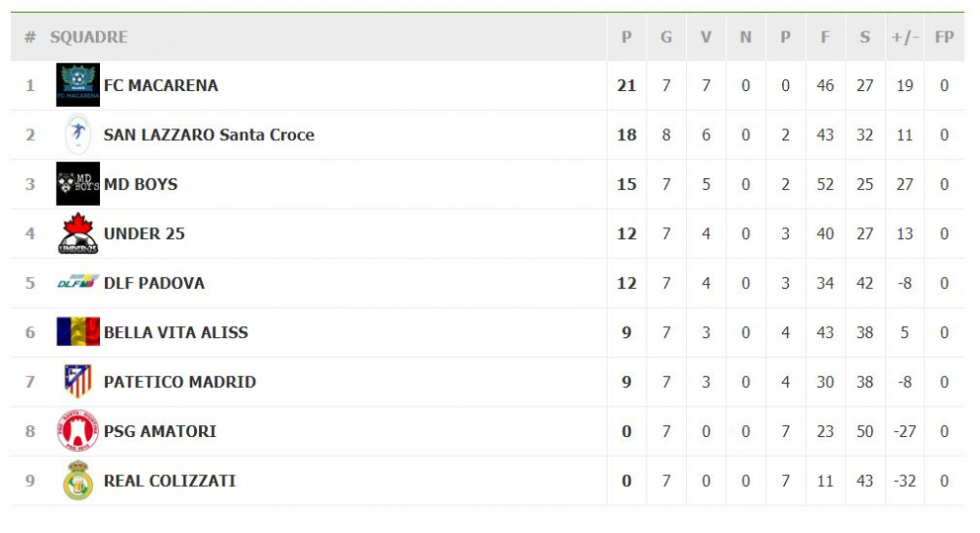The height and width of the screenshot is (533, 980).
Task: Click FC Macarena's 21 points cell
Action: 626,85
